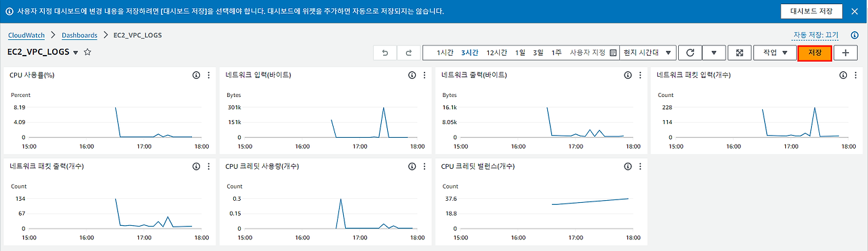The image size is (868, 251).
Task: Open the 작업 actions dropdown
Action: coord(774,53)
